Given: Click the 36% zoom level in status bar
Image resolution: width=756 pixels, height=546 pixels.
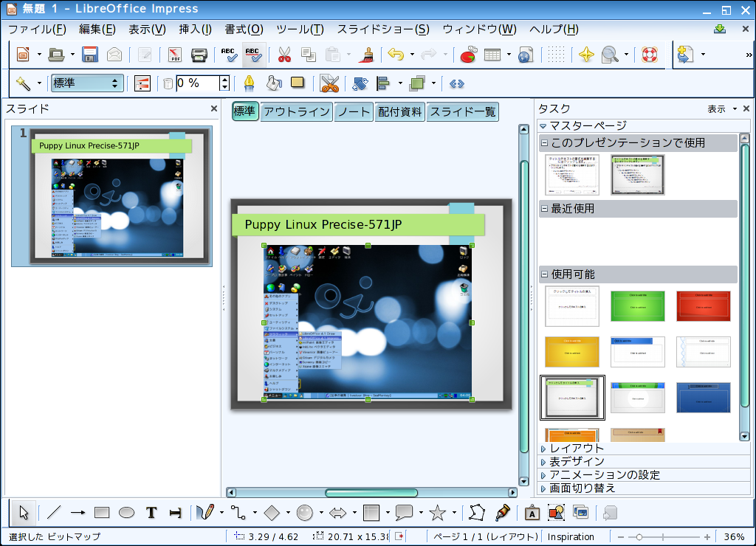Looking at the screenshot, I should 735,537.
